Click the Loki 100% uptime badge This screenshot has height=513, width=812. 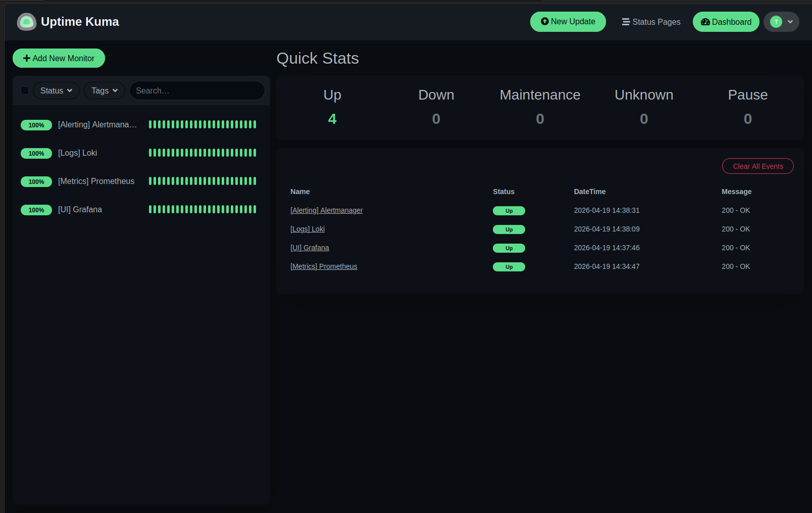36,153
